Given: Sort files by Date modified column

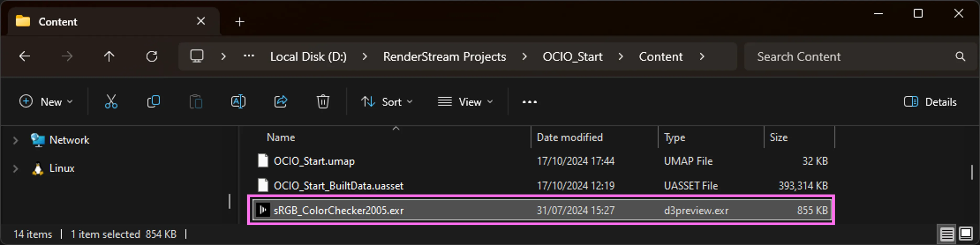Looking at the screenshot, I should [569, 137].
